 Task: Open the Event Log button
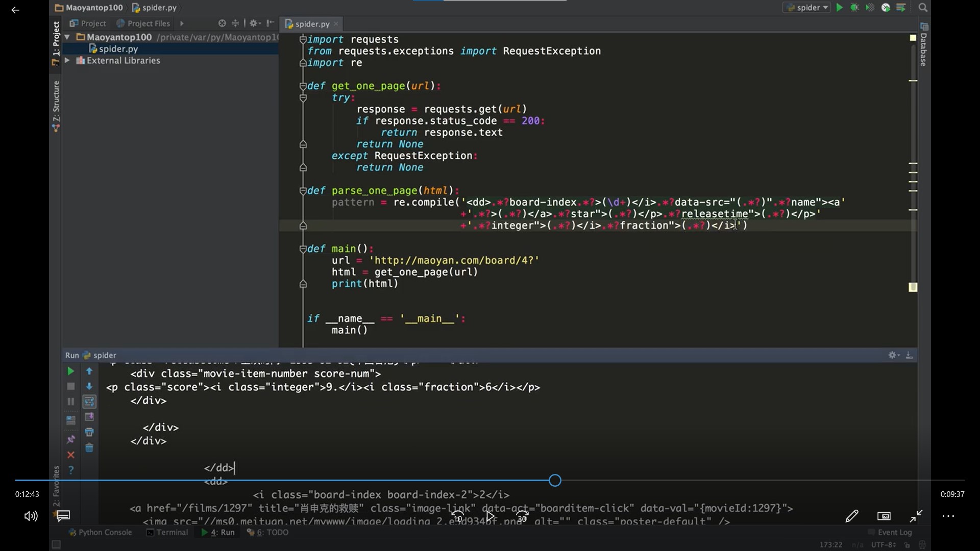coord(890,533)
